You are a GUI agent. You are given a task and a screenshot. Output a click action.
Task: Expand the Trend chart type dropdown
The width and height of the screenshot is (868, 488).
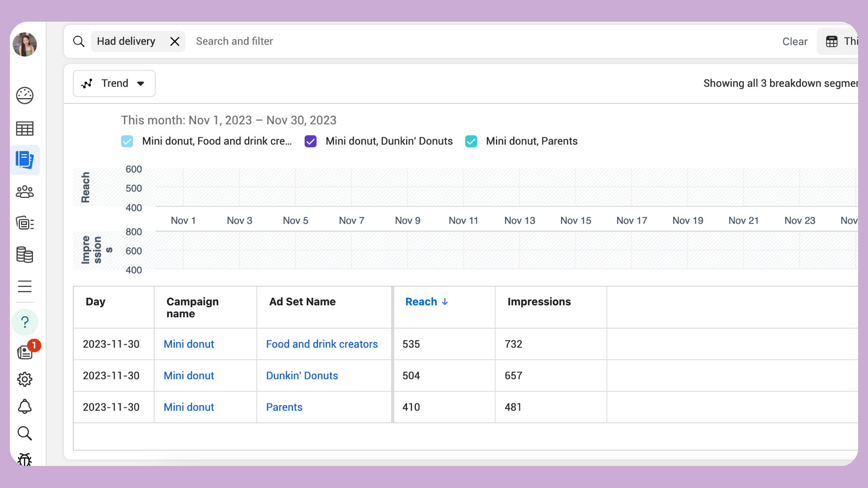[114, 84]
